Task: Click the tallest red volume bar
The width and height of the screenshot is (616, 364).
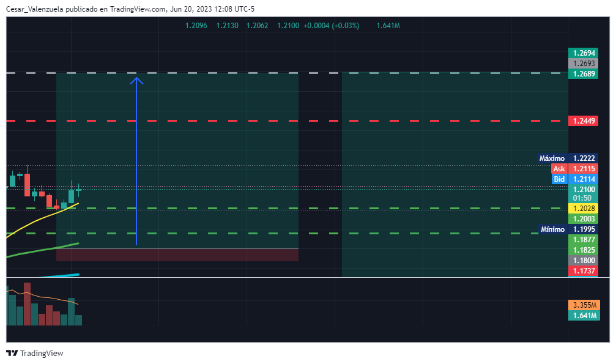Action: pos(27,304)
